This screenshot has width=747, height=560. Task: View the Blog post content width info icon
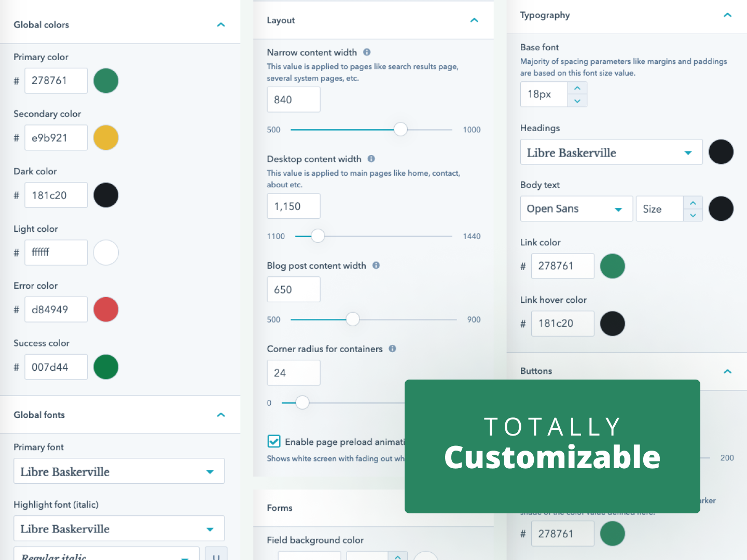376,265
